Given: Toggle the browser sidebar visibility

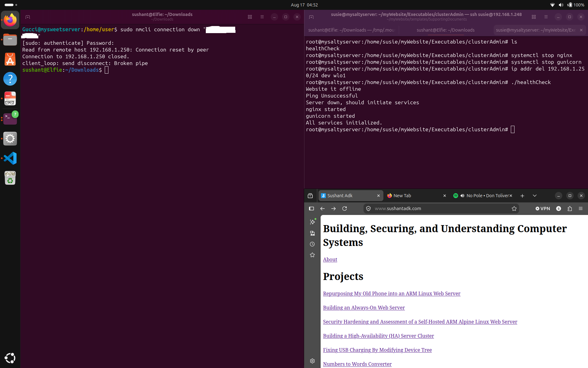Looking at the screenshot, I should tap(311, 209).
